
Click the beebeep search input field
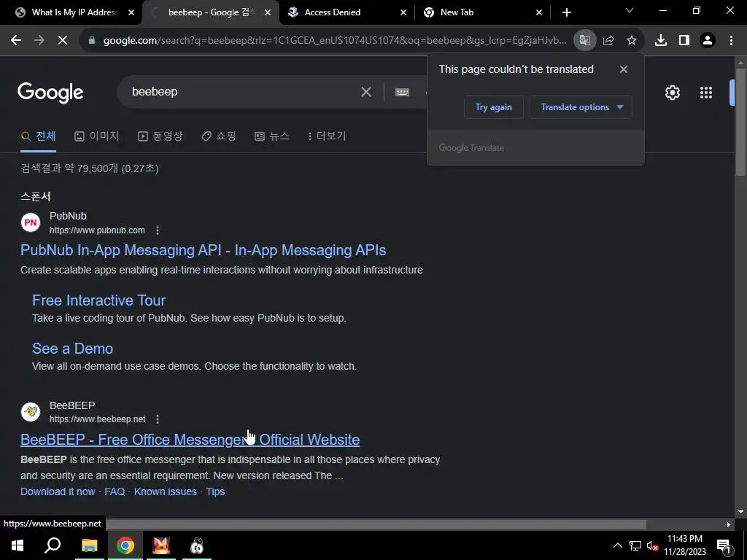(243, 92)
